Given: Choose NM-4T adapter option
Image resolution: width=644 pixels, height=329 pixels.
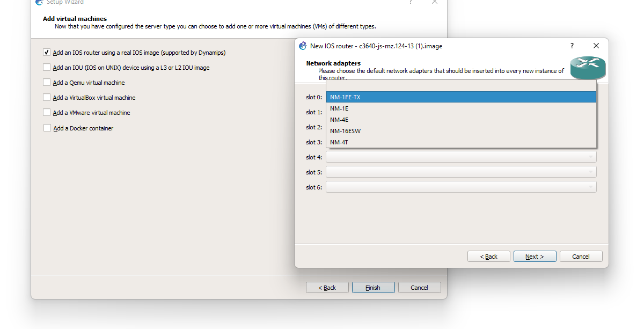Looking at the screenshot, I should [x=462, y=142].
